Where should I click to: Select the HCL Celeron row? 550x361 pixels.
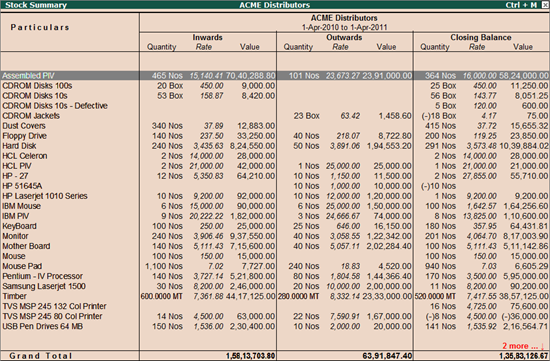25,156
